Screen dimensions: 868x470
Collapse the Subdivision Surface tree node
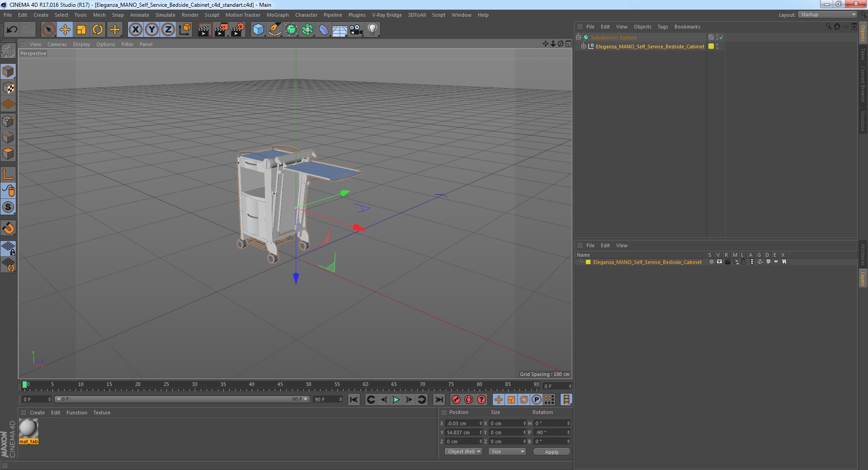pos(578,37)
